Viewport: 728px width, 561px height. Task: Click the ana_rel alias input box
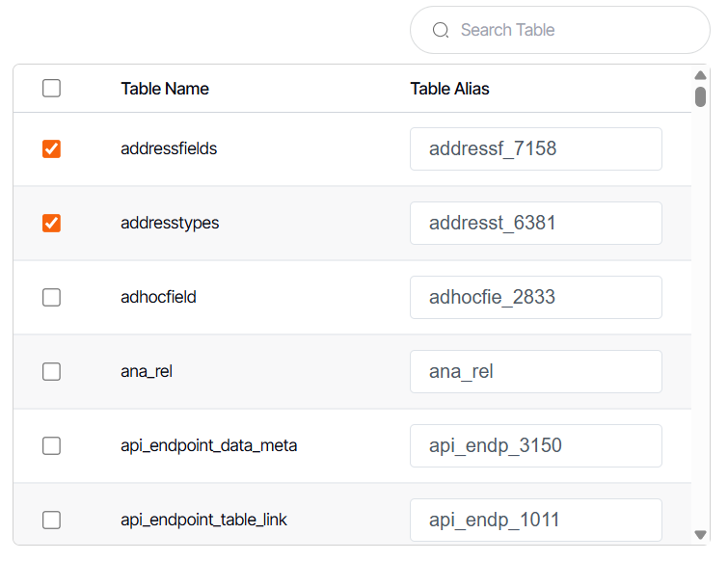click(x=535, y=372)
